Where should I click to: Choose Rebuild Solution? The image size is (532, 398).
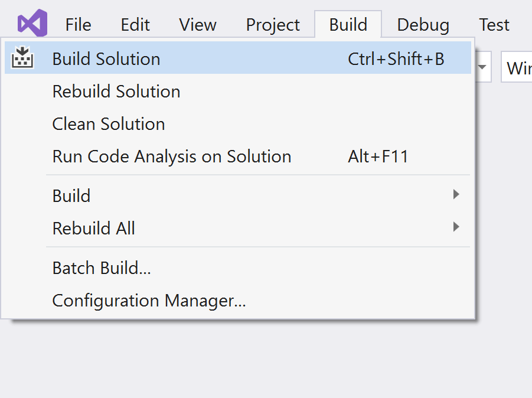[x=116, y=92]
